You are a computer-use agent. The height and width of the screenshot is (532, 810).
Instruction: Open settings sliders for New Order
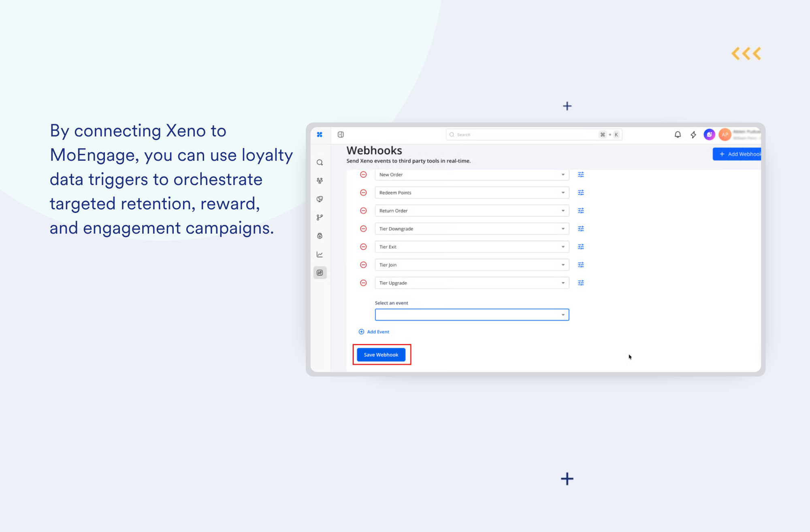581,174
